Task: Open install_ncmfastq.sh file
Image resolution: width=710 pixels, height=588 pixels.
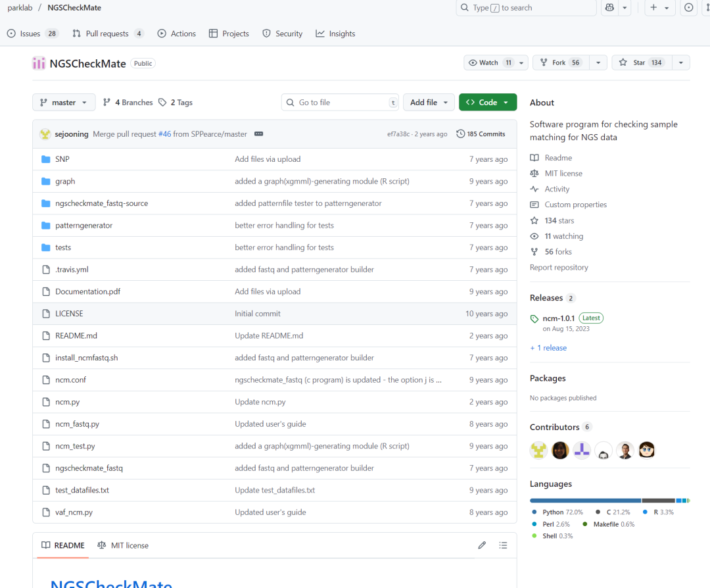Action: coord(87,358)
